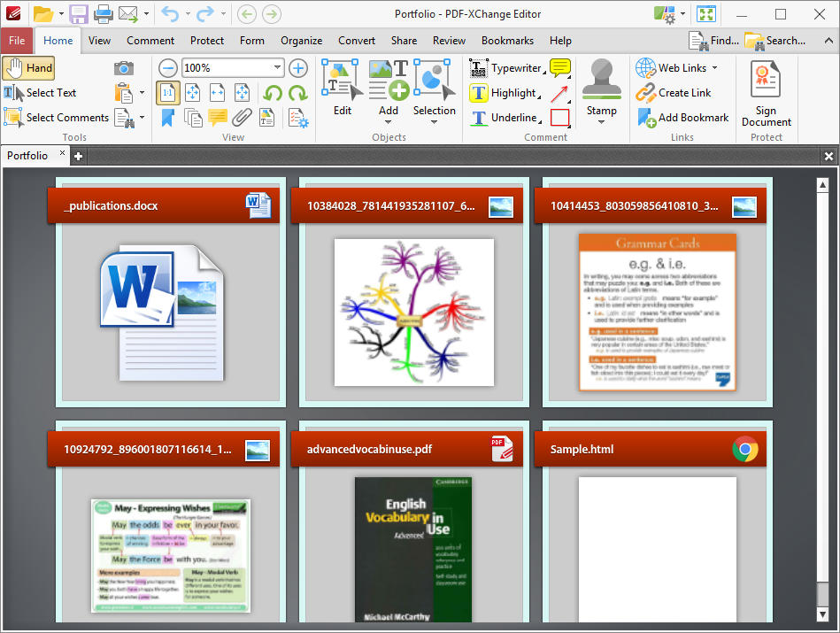This screenshot has width=840, height=633.
Task: Switch to the View ribbon tab
Action: pos(99,40)
